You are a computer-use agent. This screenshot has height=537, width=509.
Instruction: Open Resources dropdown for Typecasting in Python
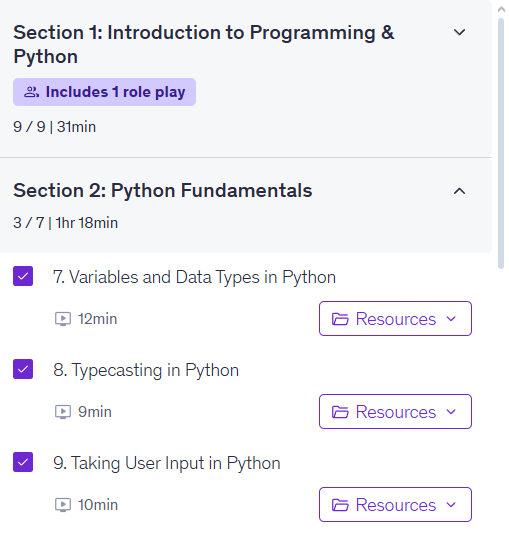395,412
